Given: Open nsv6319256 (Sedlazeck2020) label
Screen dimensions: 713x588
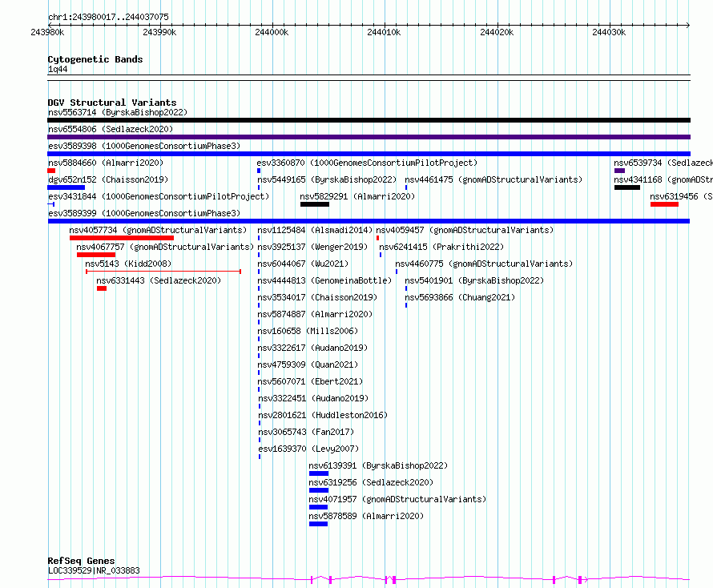Looking at the screenshot, I should (371, 482).
